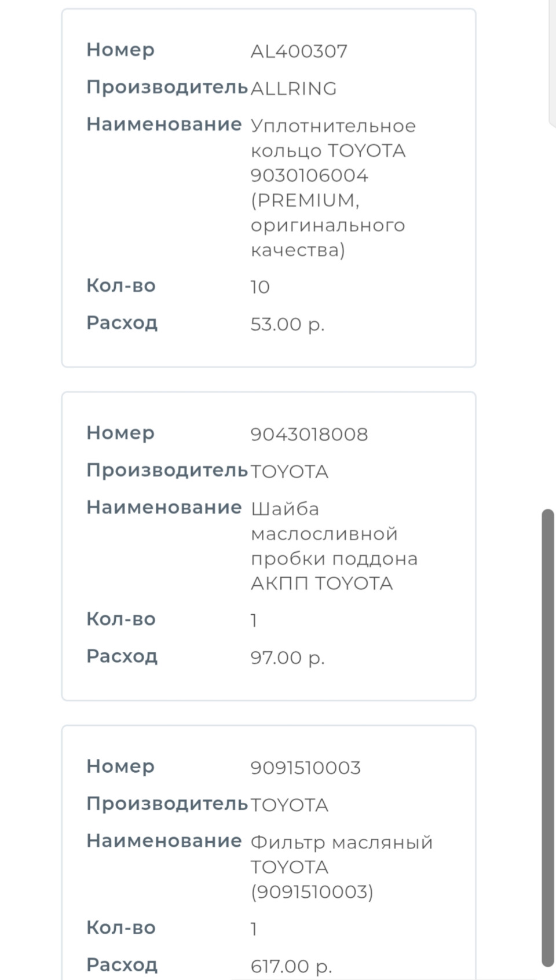
Task: Click the Наименование label in washer card
Action: (164, 507)
